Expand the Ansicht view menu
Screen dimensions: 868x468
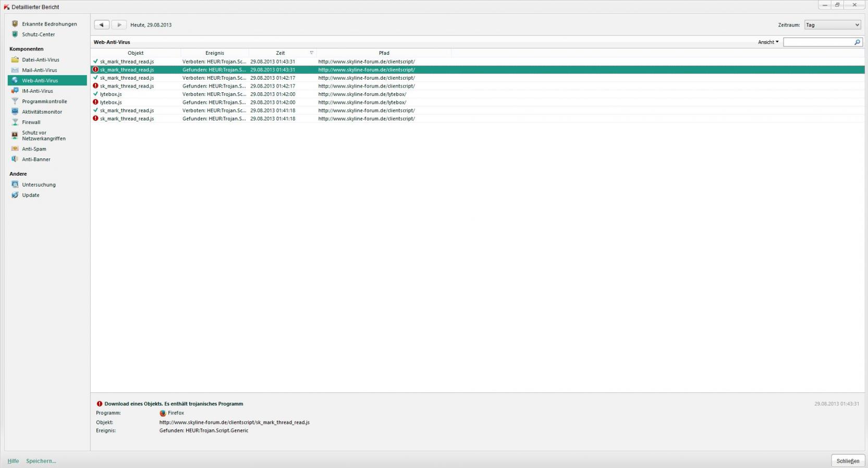coord(768,42)
